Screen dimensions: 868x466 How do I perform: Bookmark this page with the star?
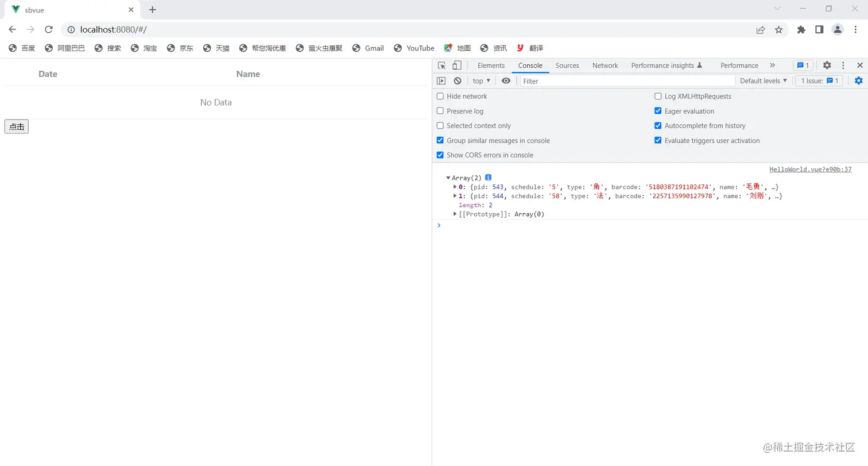click(778, 29)
